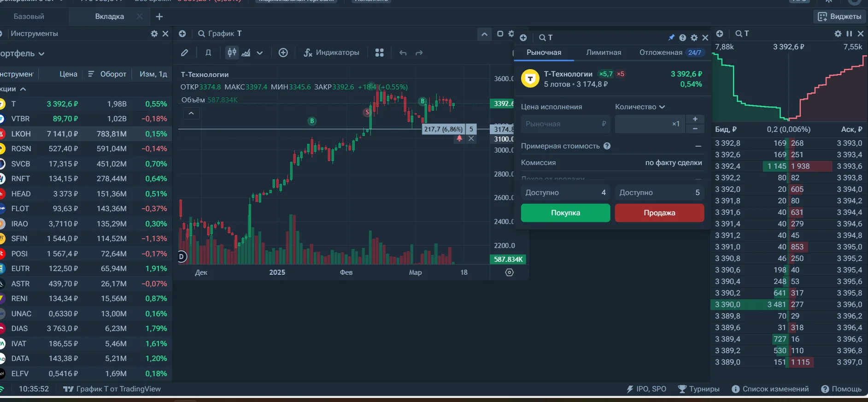
Task: Click the link-group icon of order ticket
Action: [x=523, y=38]
